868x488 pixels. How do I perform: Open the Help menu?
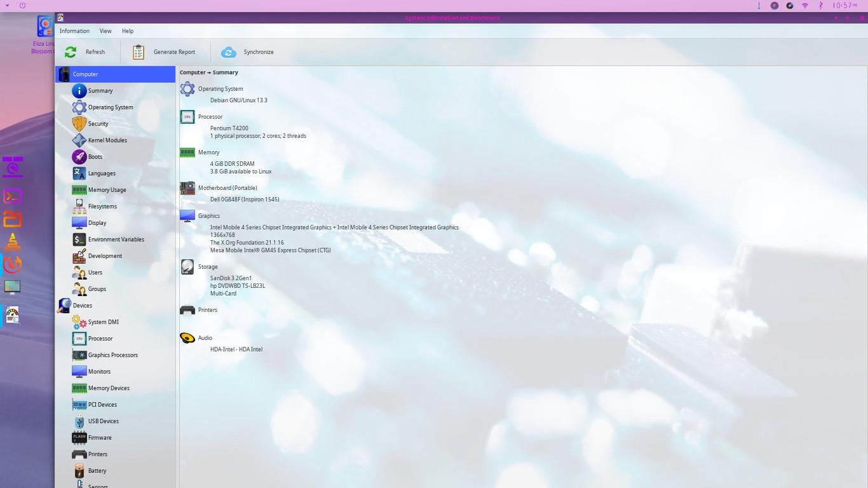[128, 30]
